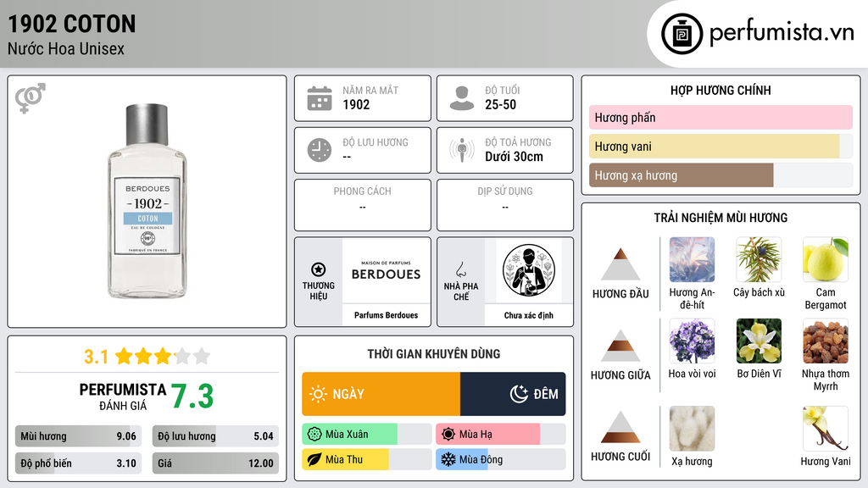Click the sillage icon beside Độ toả hương
868x488 pixels.
click(x=462, y=150)
